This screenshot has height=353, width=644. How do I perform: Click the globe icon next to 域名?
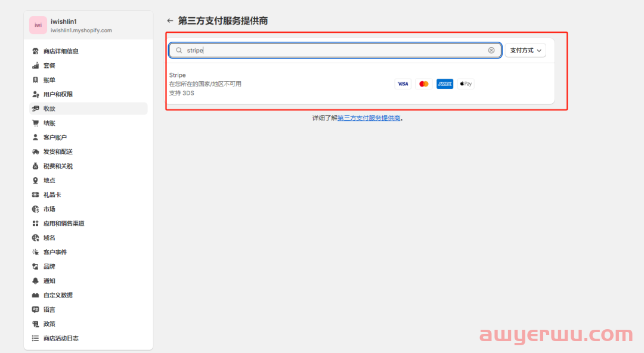click(x=35, y=238)
